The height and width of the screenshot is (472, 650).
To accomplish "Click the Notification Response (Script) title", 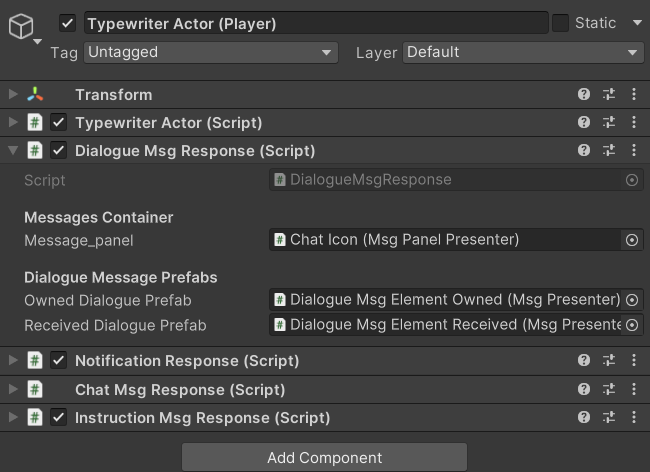I will 187,361.
